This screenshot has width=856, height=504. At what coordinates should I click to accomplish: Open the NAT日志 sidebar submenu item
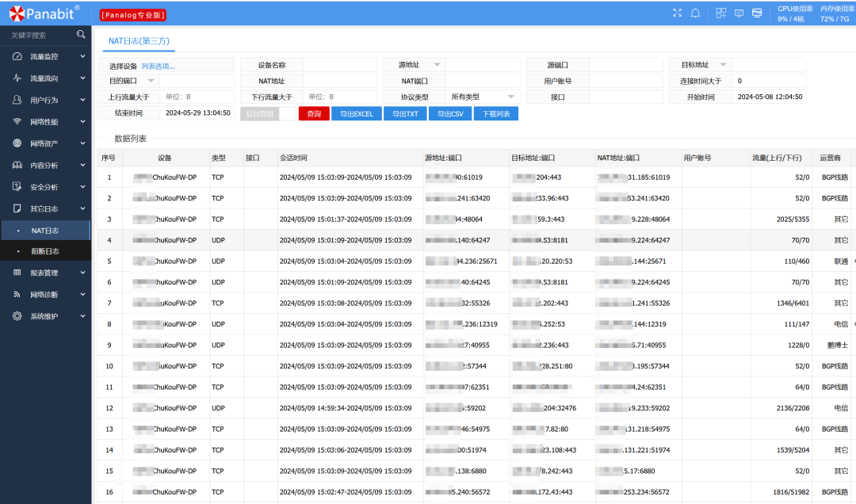click(45, 231)
